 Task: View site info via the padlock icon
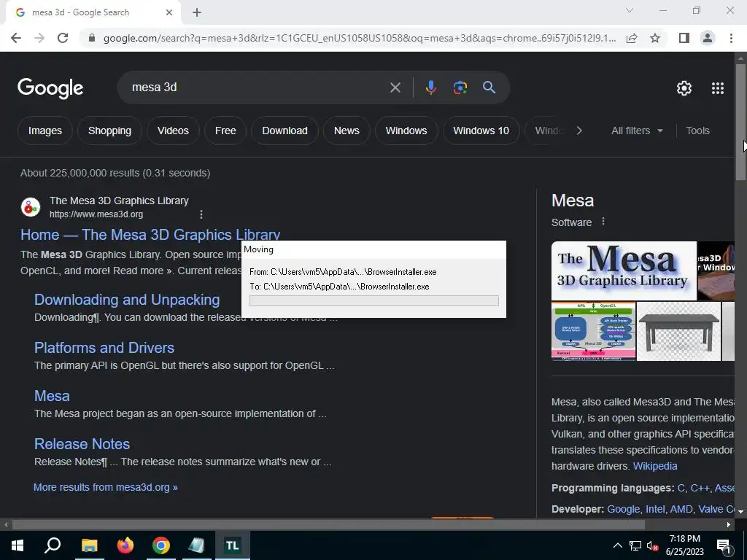[92, 38]
